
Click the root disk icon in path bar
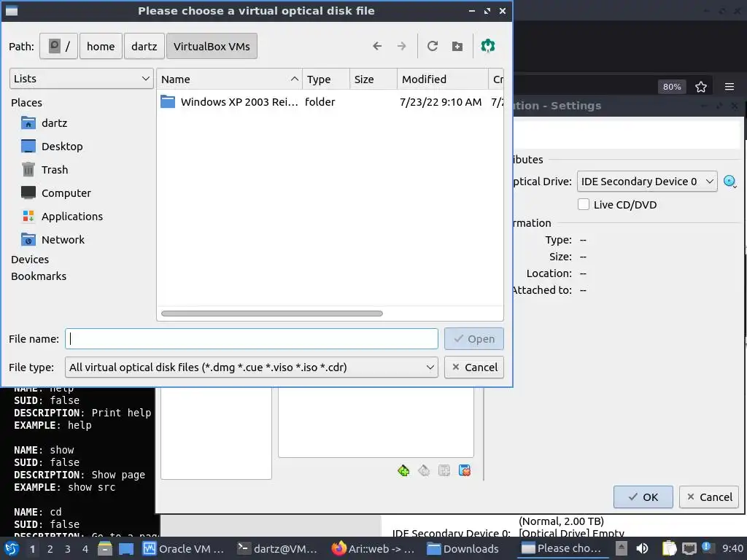58,46
